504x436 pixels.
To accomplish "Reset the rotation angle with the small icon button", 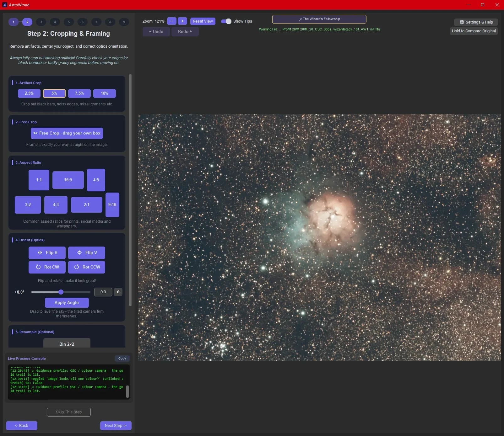I will click(118, 292).
